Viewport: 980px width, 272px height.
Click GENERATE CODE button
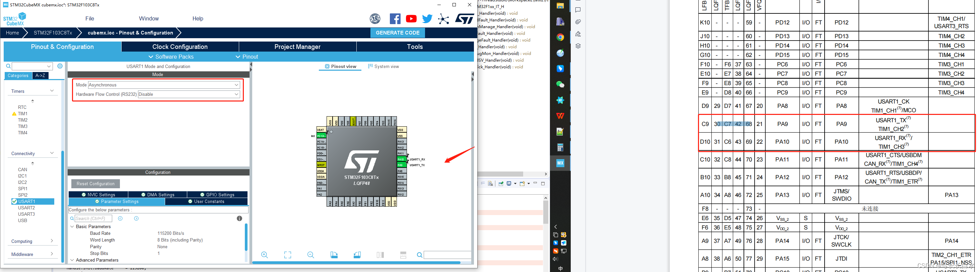point(398,33)
